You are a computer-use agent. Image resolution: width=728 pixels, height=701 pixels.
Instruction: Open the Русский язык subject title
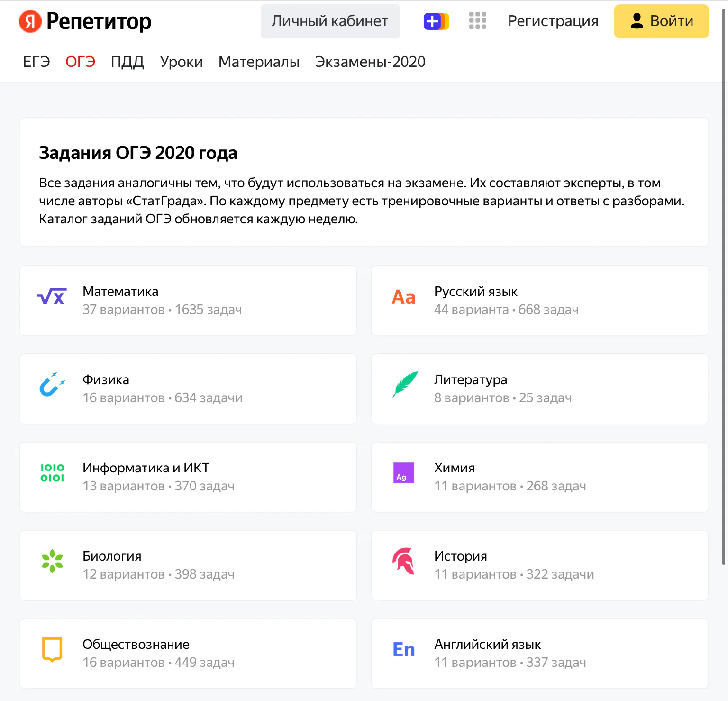(x=475, y=292)
